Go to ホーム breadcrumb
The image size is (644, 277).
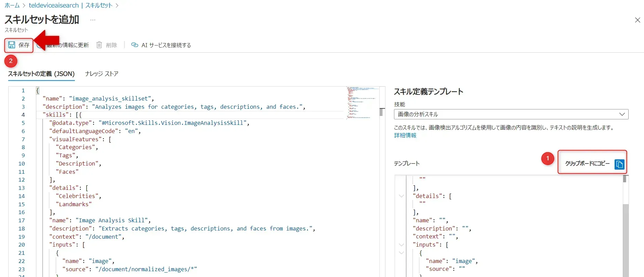pos(12,5)
